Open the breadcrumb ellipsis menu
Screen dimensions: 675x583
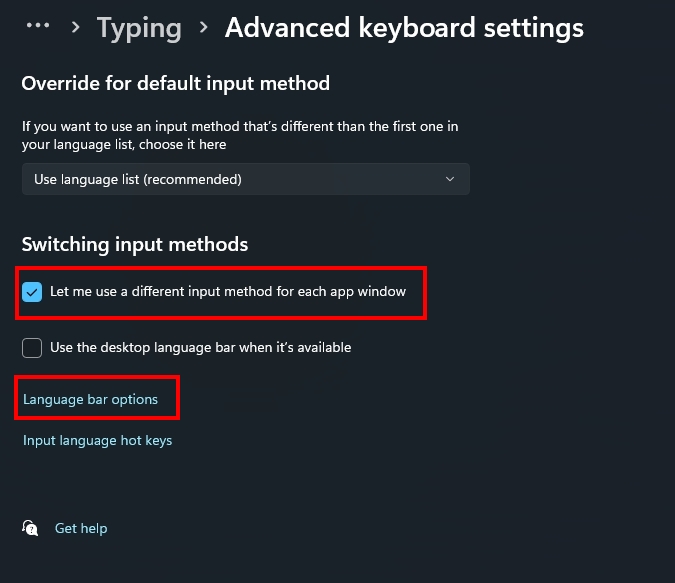(38, 26)
